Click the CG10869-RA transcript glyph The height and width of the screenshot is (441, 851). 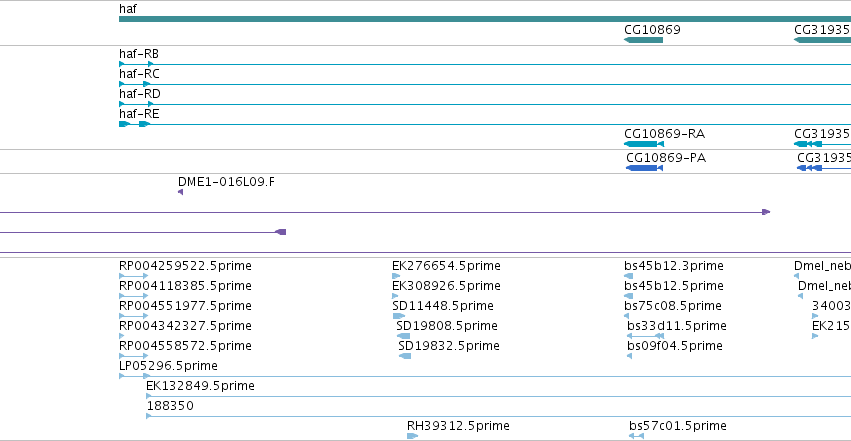click(644, 144)
